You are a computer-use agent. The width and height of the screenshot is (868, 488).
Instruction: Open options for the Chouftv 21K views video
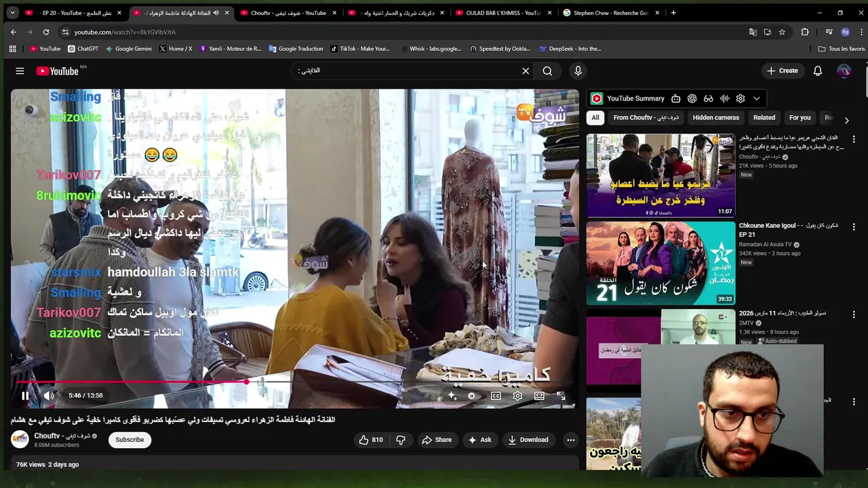tap(854, 139)
